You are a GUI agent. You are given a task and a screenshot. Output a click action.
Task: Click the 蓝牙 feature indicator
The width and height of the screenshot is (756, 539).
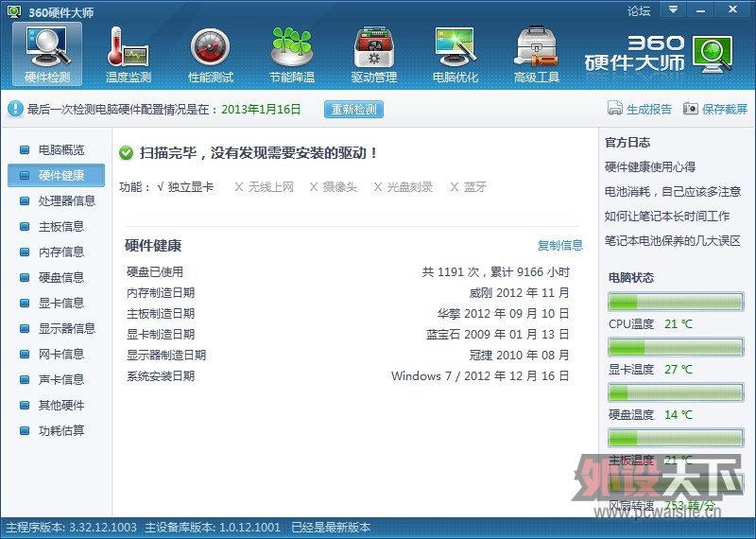[469, 186]
